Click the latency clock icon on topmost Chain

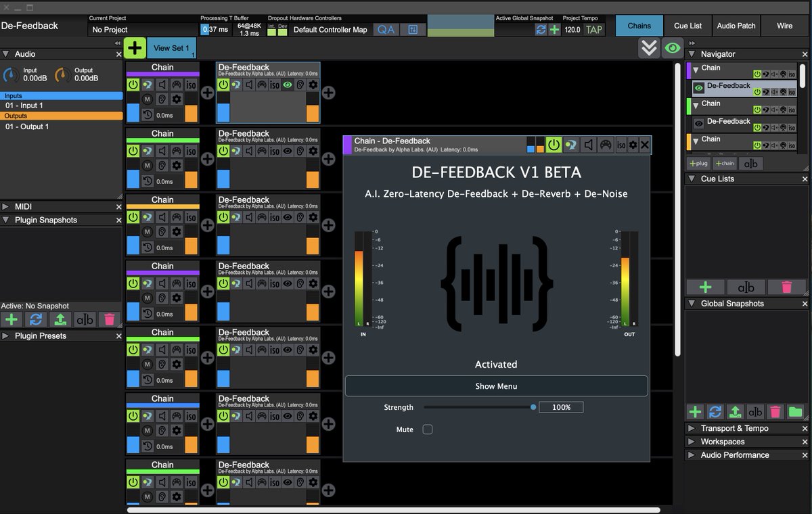point(148,114)
